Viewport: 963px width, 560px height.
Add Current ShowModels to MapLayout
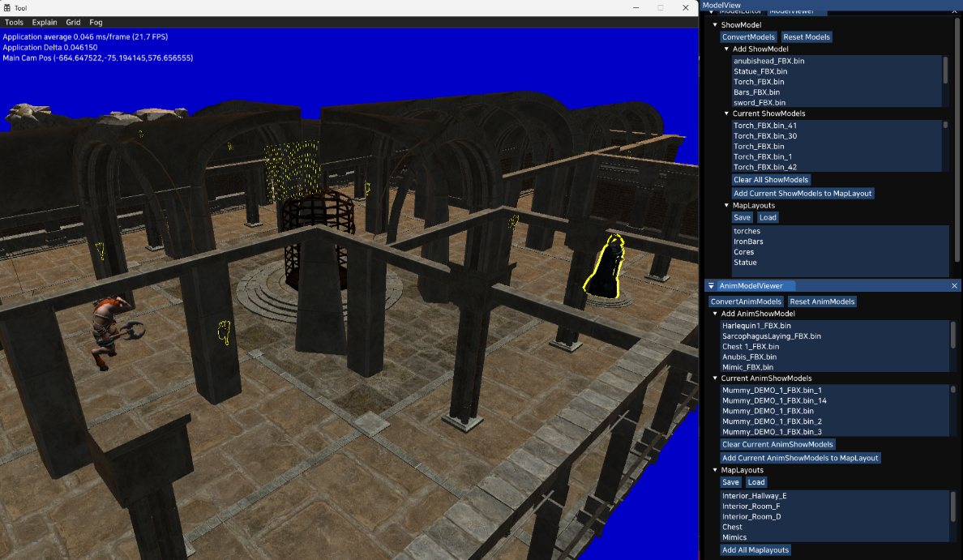pyautogui.click(x=802, y=194)
